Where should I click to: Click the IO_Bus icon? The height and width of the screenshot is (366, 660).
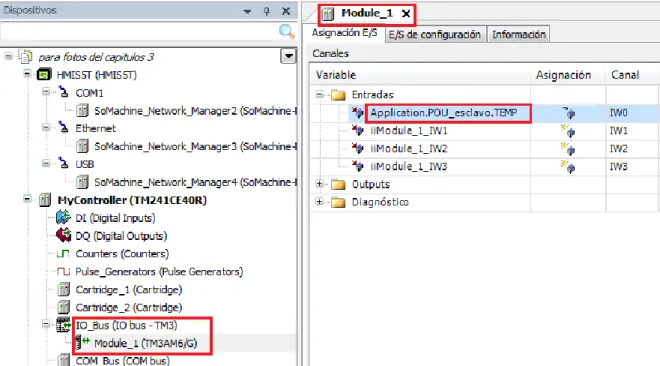point(64,325)
